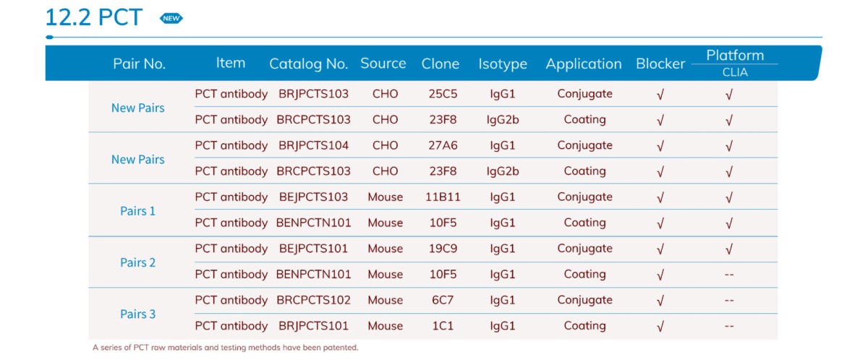Click the CLIA dash for clone 6C7
The height and width of the screenshot is (360, 868).
[728, 300]
